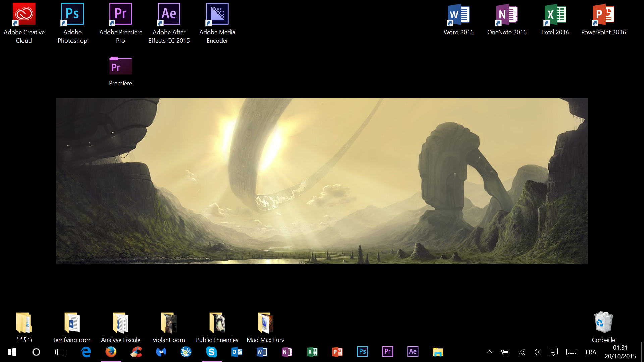Open Action Center notifications icon

click(554, 352)
